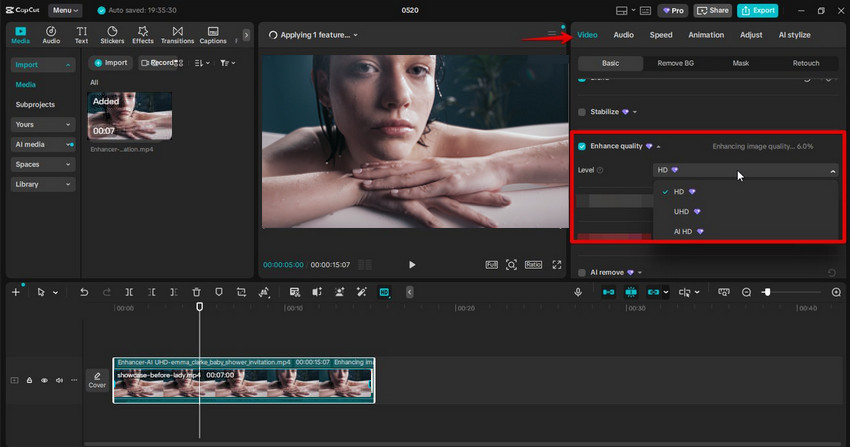Open the AI stylize tab
Viewport: 850px width, 447px height.
pyautogui.click(x=794, y=35)
